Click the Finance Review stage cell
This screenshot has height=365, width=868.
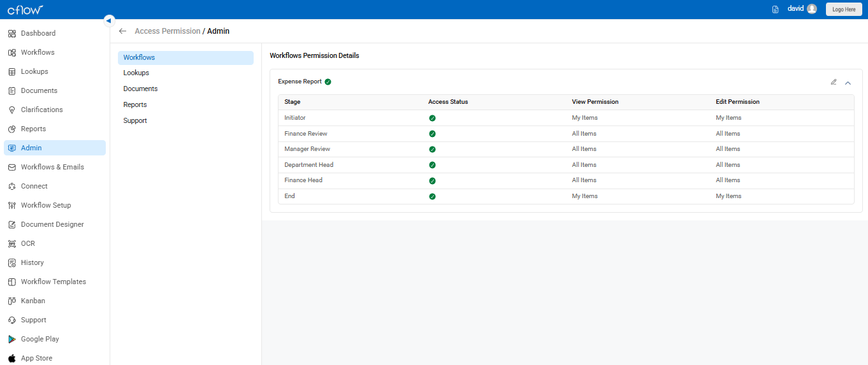click(306, 134)
